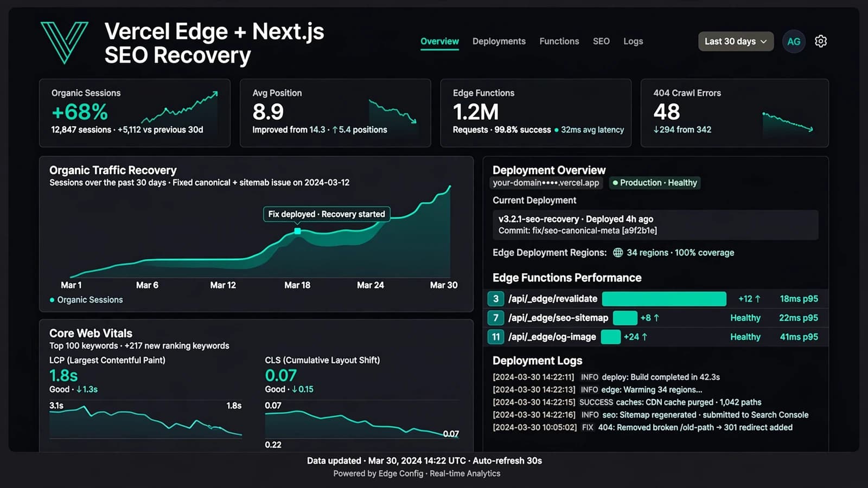Screen dimensions: 868x488
Task: Click the 22ms p95 latency value
Action: pyautogui.click(x=799, y=318)
